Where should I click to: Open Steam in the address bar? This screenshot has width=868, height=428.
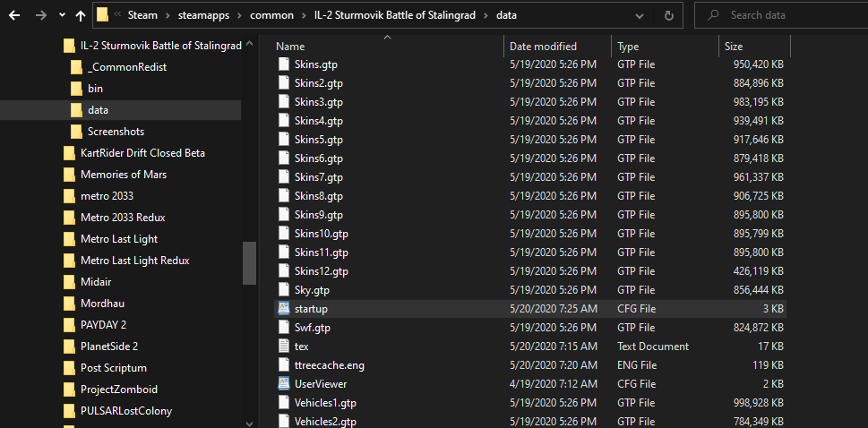coord(142,15)
